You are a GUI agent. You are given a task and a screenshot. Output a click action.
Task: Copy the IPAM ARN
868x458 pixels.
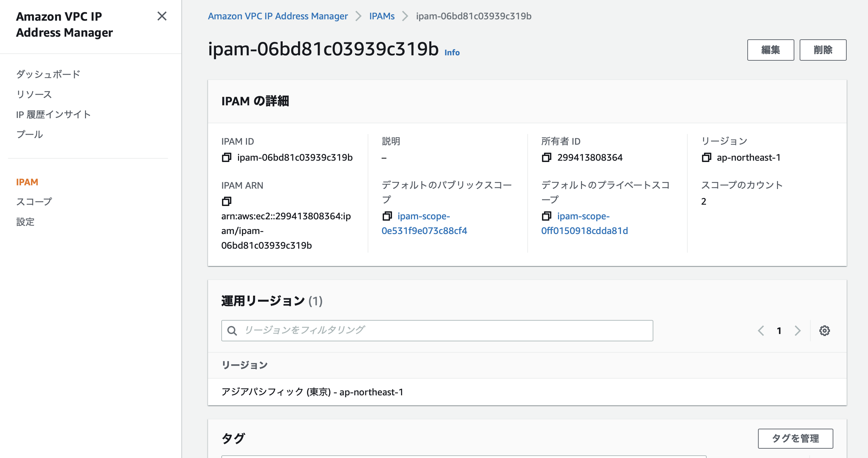click(x=227, y=201)
